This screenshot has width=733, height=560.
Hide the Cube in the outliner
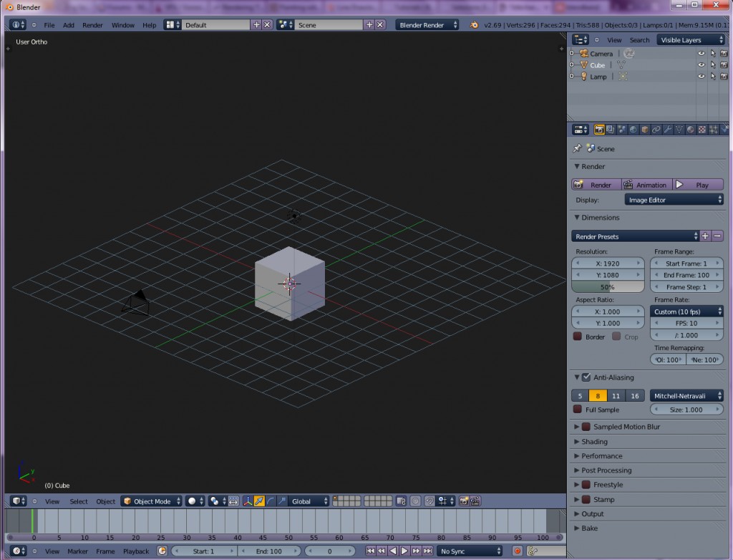pos(701,65)
